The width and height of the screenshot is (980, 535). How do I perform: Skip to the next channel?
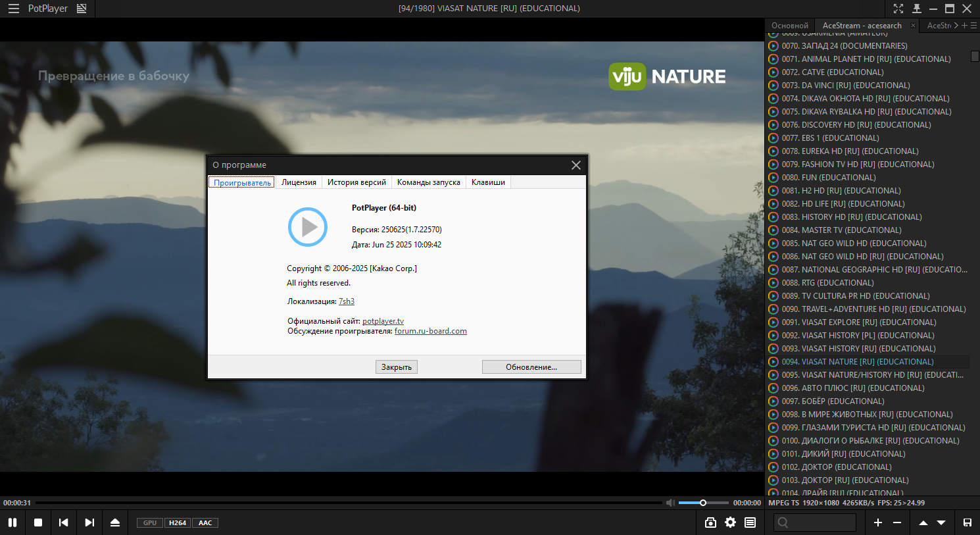point(89,522)
